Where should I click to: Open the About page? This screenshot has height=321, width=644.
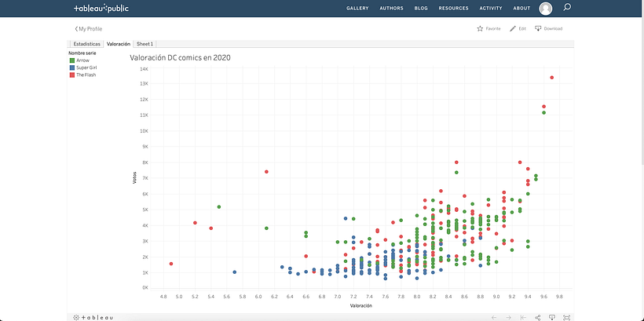pos(521,8)
